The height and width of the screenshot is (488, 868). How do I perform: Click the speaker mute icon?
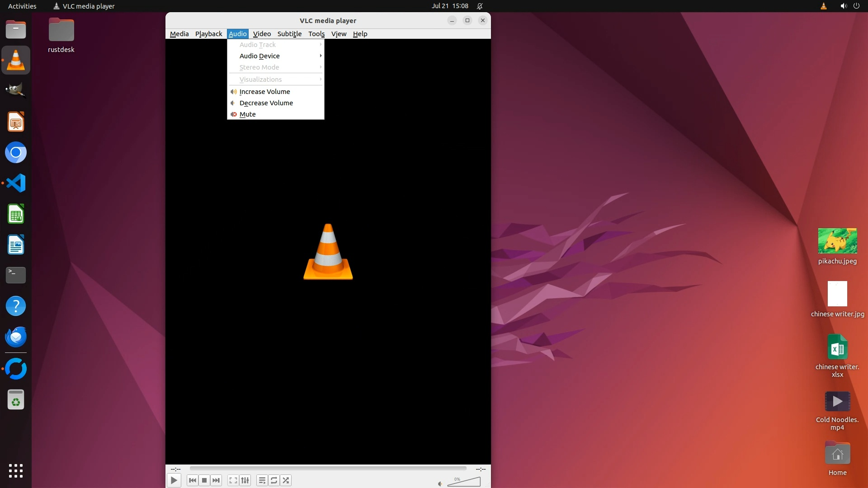click(440, 484)
